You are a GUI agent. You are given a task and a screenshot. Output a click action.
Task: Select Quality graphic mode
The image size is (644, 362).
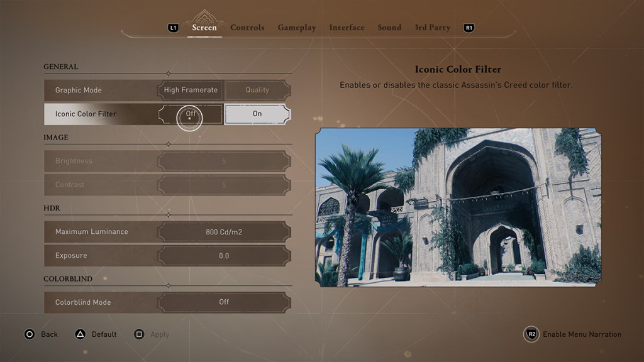[x=257, y=90]
